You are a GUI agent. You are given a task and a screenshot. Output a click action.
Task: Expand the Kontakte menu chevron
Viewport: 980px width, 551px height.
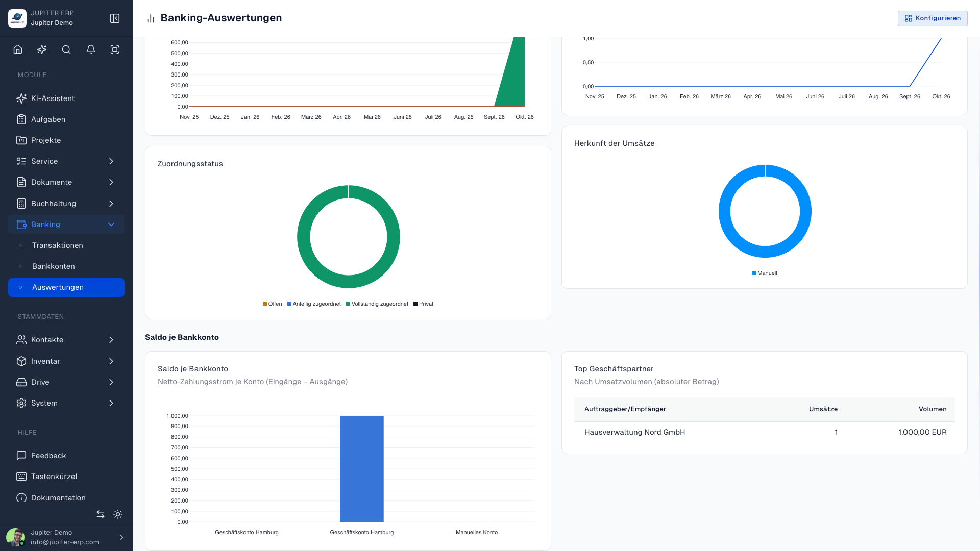pos(111,340)
